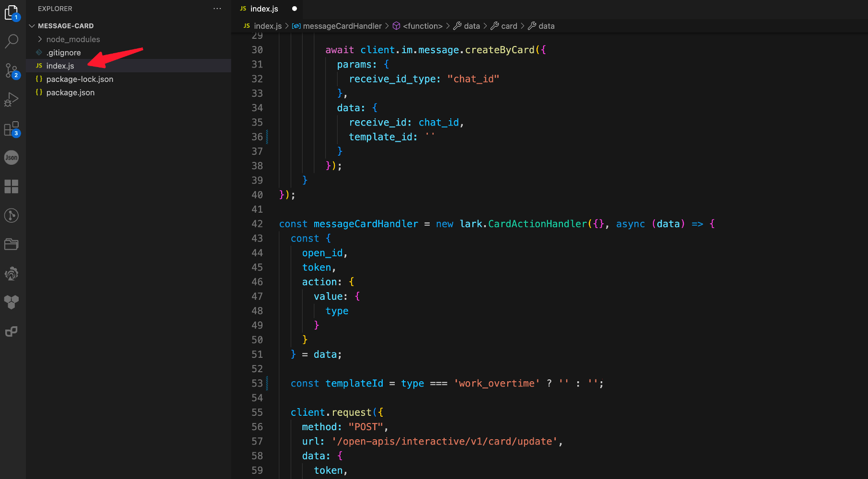This screenshot has width=868, height=479.
Task: Open Run and Debug view
Action: click(11, 100)
